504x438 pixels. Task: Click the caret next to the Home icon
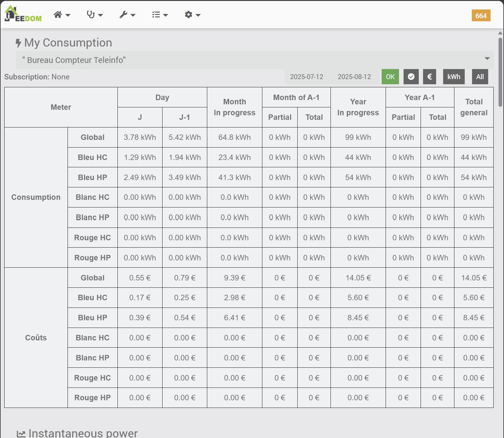(68, 15)
